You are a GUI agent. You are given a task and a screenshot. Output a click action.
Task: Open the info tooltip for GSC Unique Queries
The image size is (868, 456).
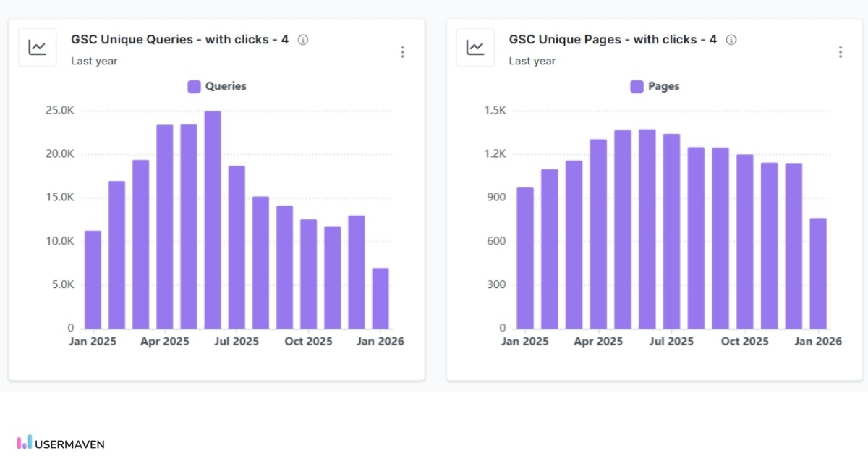point(303,40)
